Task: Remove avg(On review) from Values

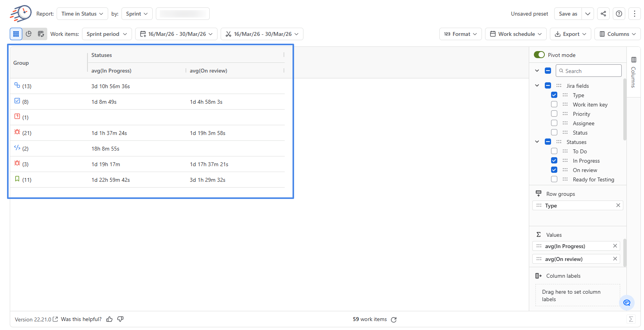Action: (x=615, y=259)
